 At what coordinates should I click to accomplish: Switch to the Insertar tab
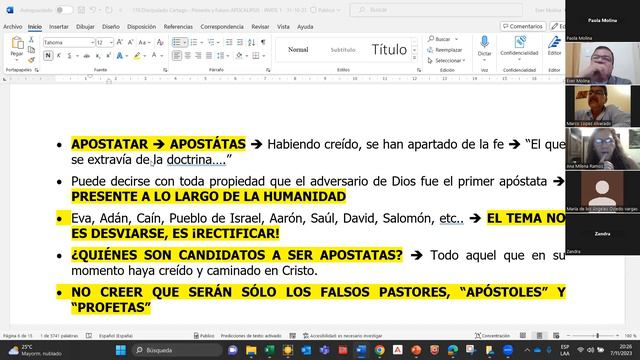tap(59, 27)
